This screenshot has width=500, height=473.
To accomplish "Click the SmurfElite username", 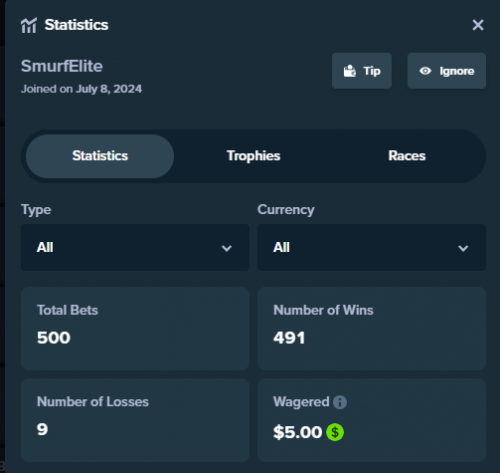I will (62, 66).
